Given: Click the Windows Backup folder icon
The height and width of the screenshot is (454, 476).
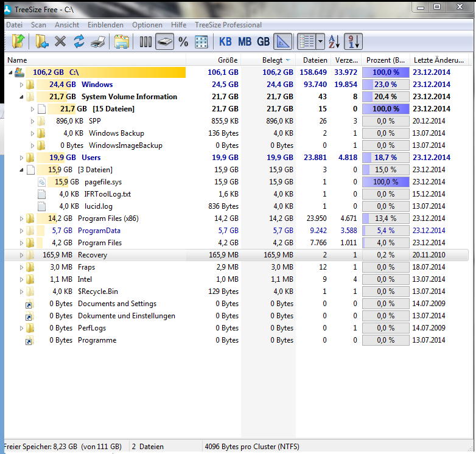Looking at the screenshot, I should 41,133.
